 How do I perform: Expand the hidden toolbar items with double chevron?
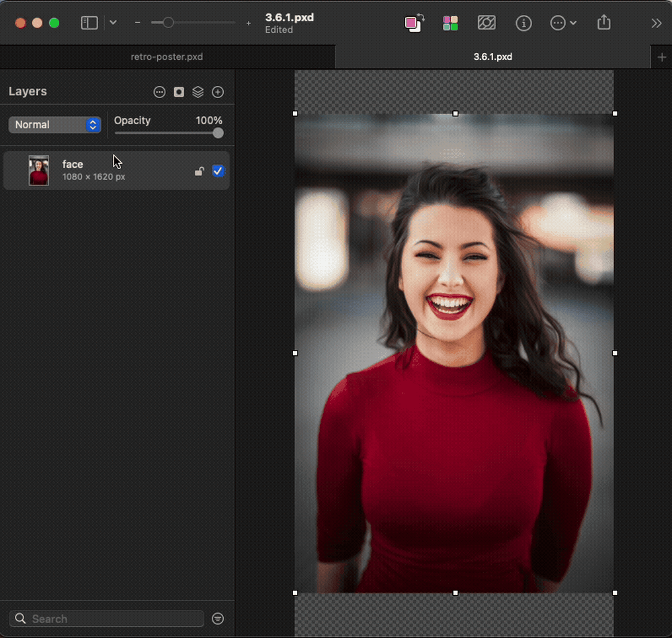click(x=657, y=23)
